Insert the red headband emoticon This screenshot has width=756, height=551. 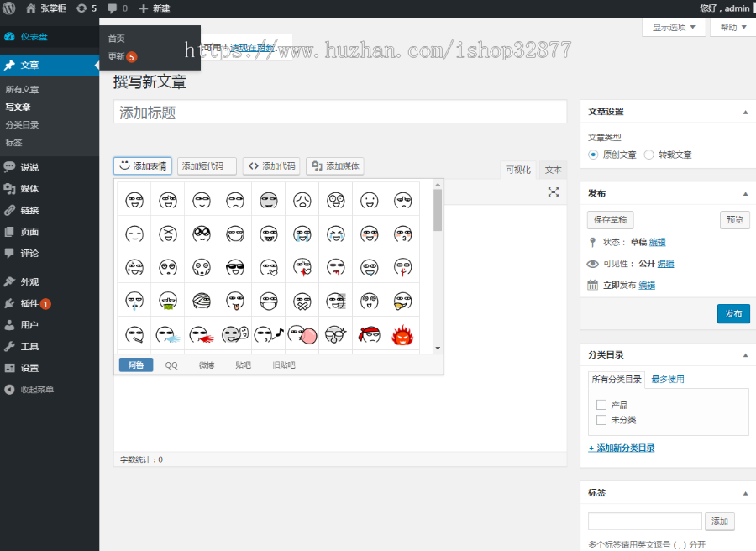(370, 334)
